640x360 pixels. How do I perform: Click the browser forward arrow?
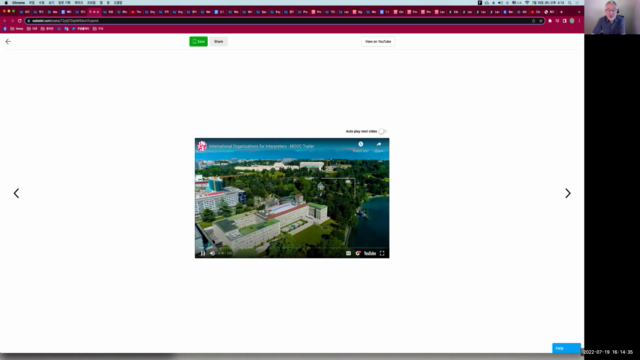point(12,21)
